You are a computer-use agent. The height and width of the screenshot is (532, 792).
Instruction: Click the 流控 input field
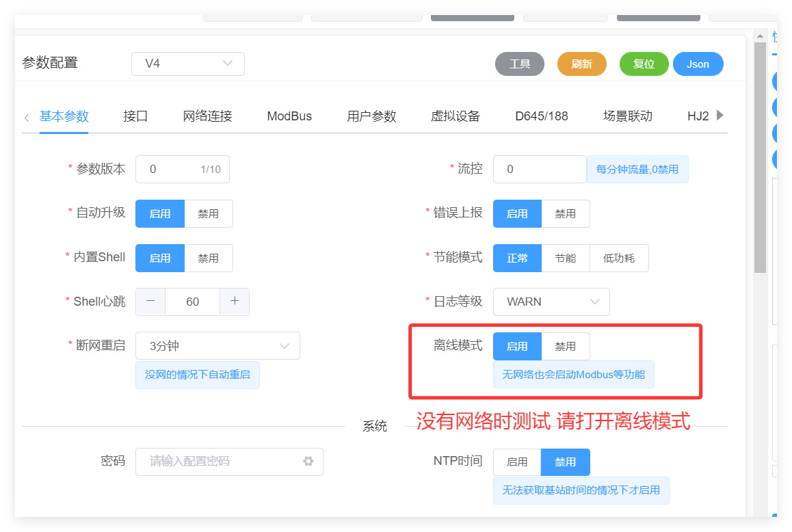point(539,169)
